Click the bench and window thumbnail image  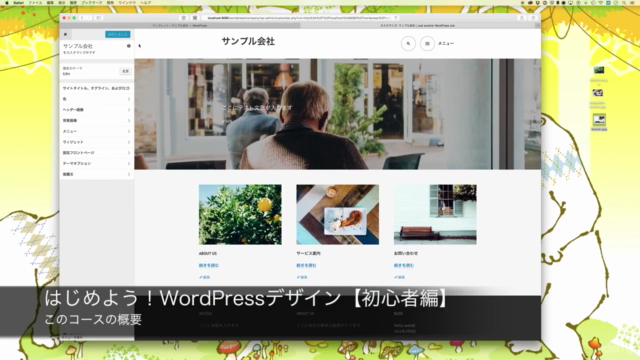pyautogui.click(x=435, y=215)
